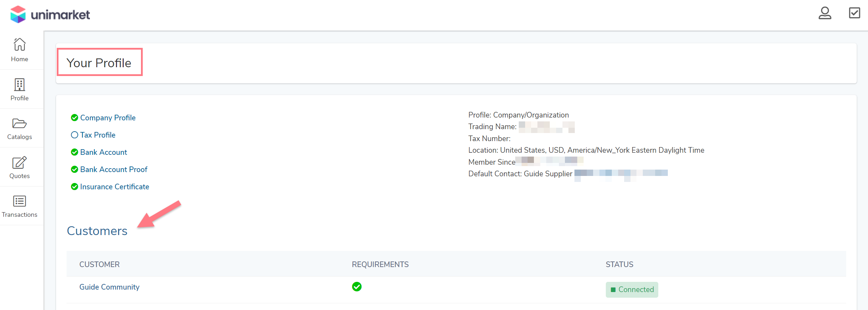Open the Tax Profile link
Image resolution: width=868 pixels, height=310 pixels.
pos(98,135)
